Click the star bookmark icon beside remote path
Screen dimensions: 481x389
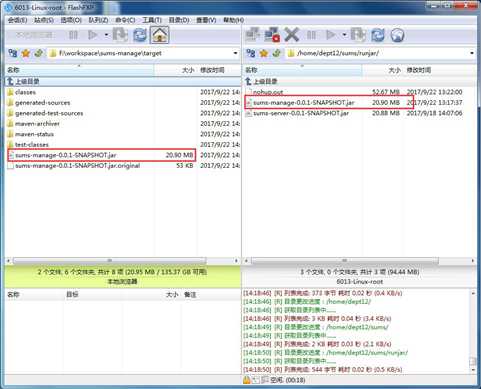pyautogui.click(x=264, y=53)
